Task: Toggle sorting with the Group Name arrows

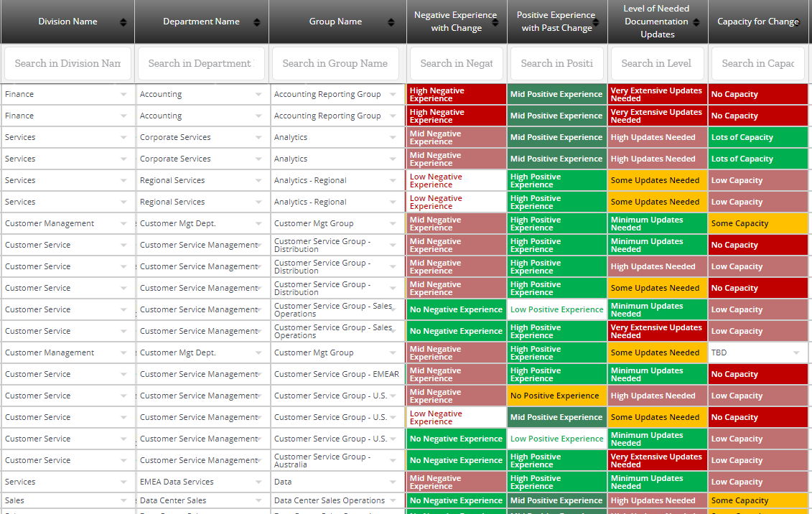Action: (391, 22)
